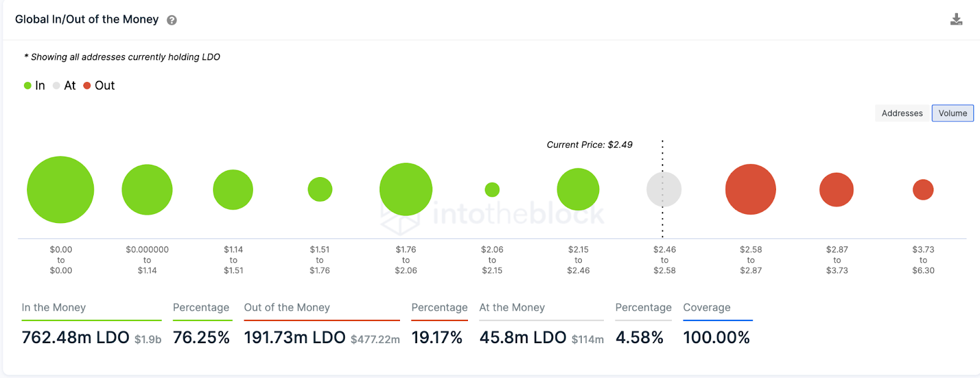Click the $2.15 to $2.46 green bubble

(x=578, y=189)
